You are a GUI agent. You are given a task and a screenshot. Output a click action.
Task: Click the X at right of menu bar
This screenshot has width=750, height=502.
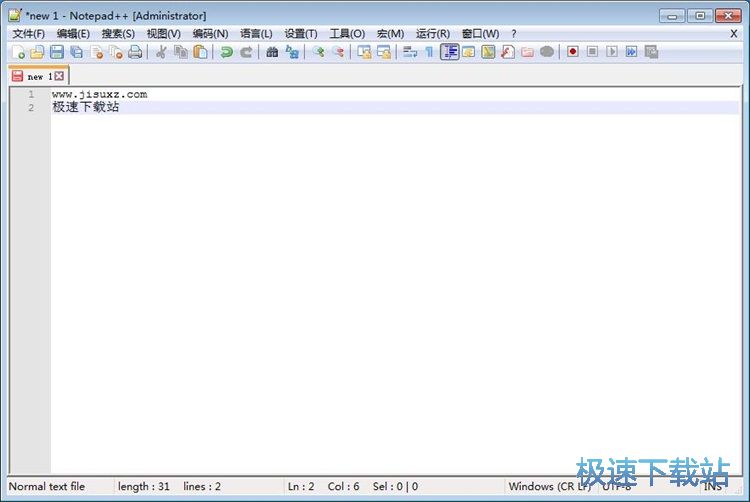pyautogui.click(x=734, y=33)
